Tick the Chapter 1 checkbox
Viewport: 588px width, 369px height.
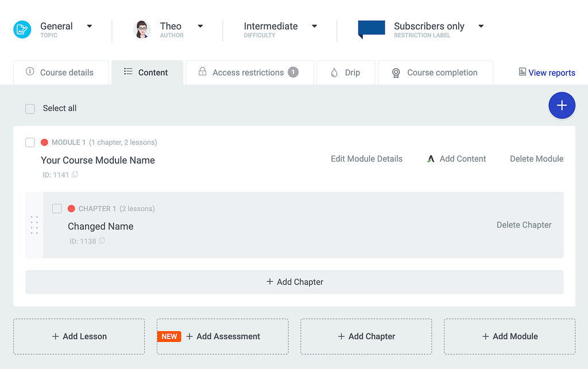point(57,209)
